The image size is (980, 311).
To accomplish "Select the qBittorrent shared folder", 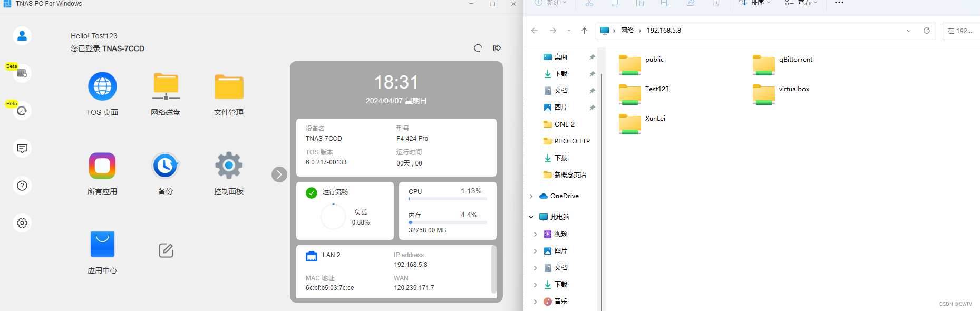I will pos(783,65).
